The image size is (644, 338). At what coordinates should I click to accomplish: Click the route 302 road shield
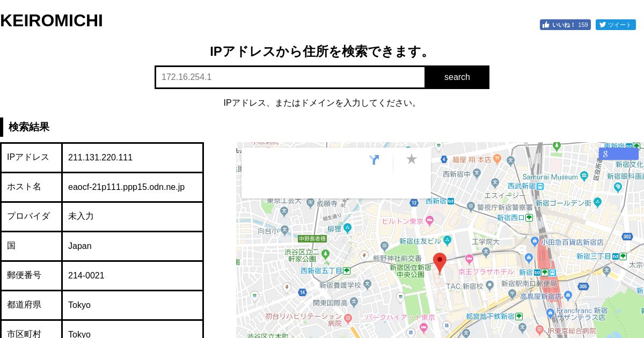pyautogui.click(x=627, y=237)
